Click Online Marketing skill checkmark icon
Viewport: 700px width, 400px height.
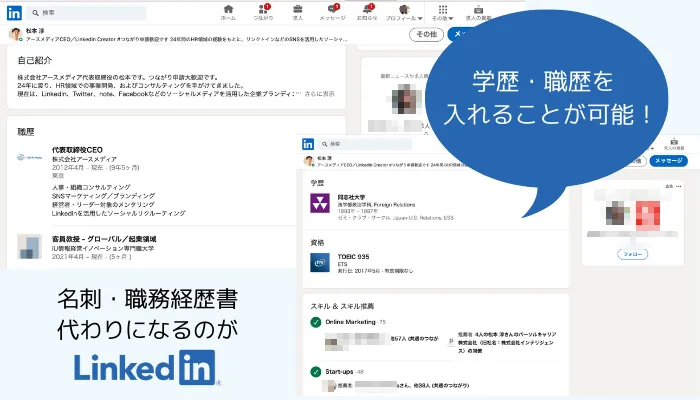[316, 322]
